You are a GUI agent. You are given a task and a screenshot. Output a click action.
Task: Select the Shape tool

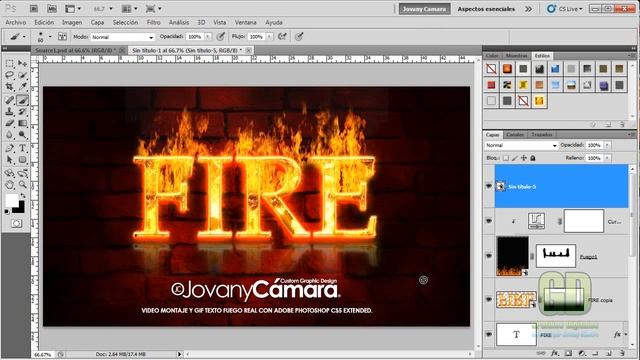coord(22,160)
